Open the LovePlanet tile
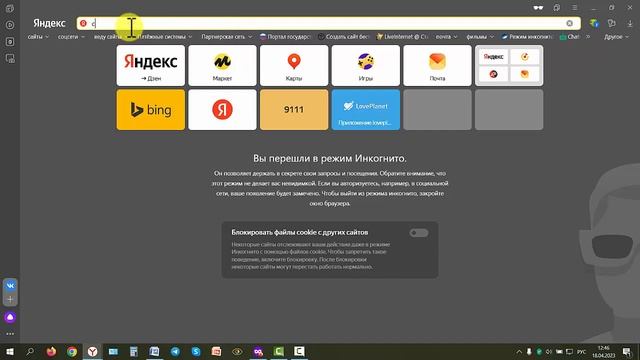 coord(366,110)
